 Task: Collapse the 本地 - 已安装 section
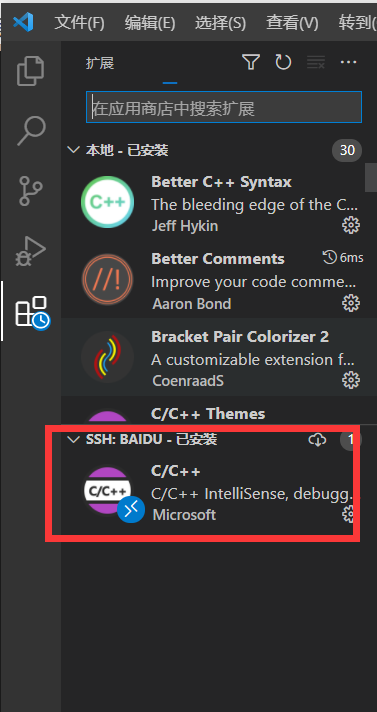[73, 150]
